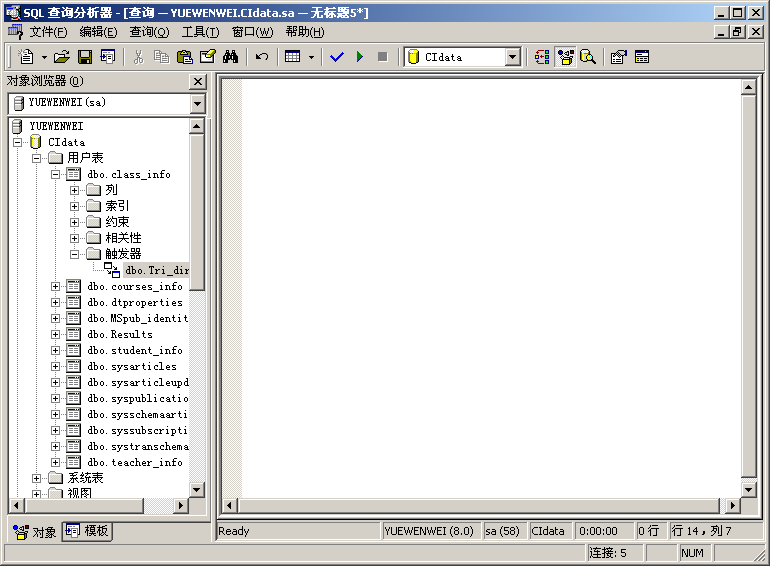Viewport: 770px width, 566px height.
Task: Open the 帮助(H) menu
Action: [x=305, y=32]
